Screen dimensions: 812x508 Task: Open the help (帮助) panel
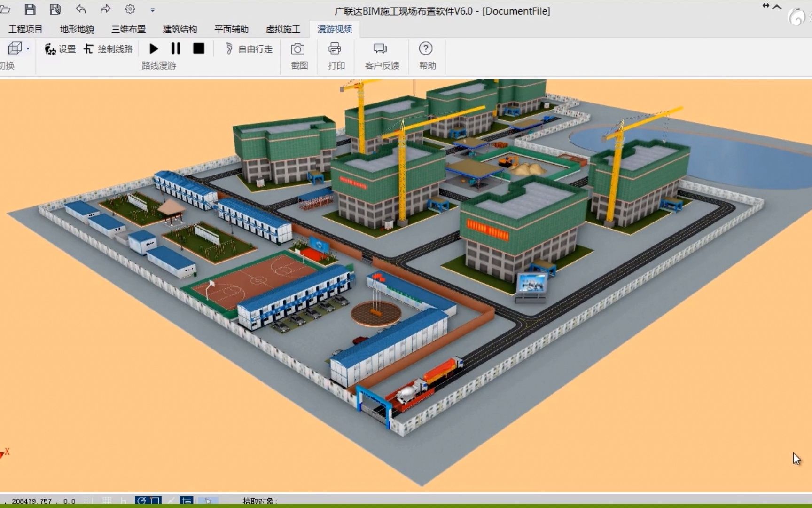tap(425, 55)
